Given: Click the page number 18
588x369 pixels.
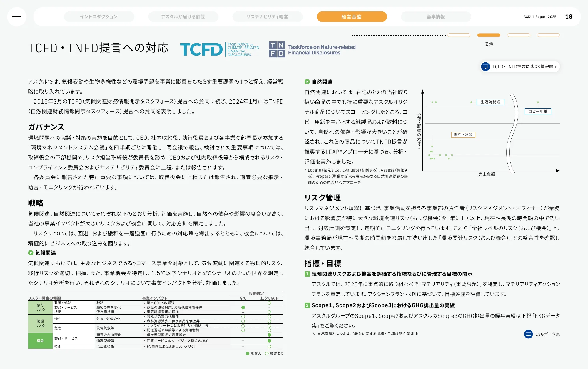Looking at the screenshot, I should 569,17.
